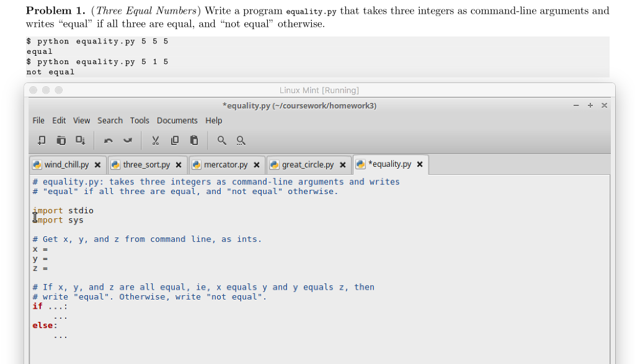Screen dimensions: 635x364
Task: Open the Help menu
Action: pos(213,120)
